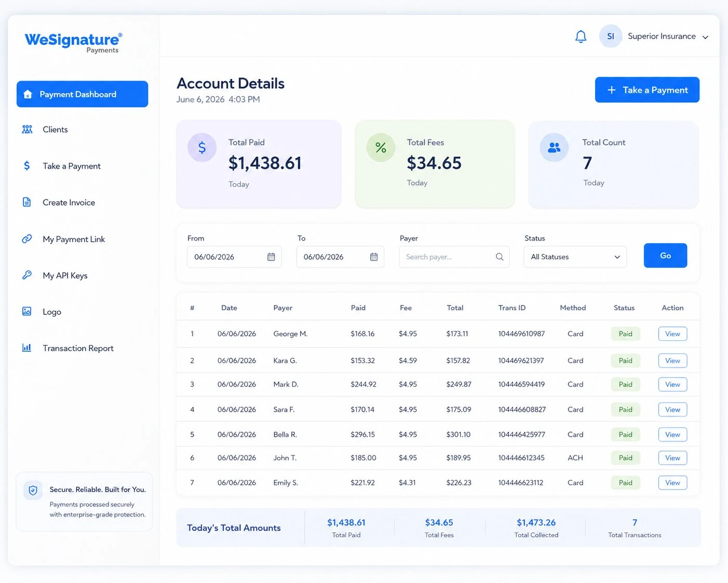View Kara G. transaction details
This screenshot has width=728, height=583.
click(672, 361)
